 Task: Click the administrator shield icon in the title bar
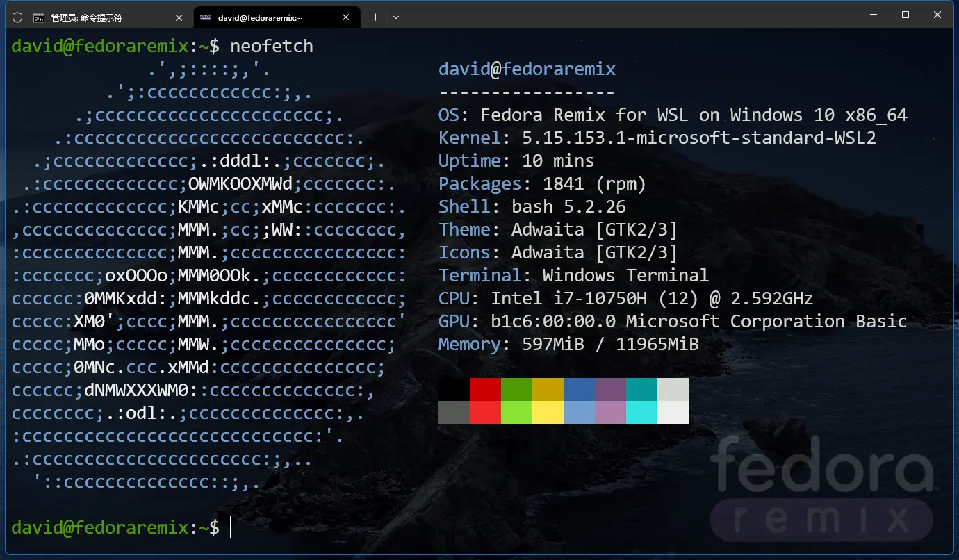(17, 17)
